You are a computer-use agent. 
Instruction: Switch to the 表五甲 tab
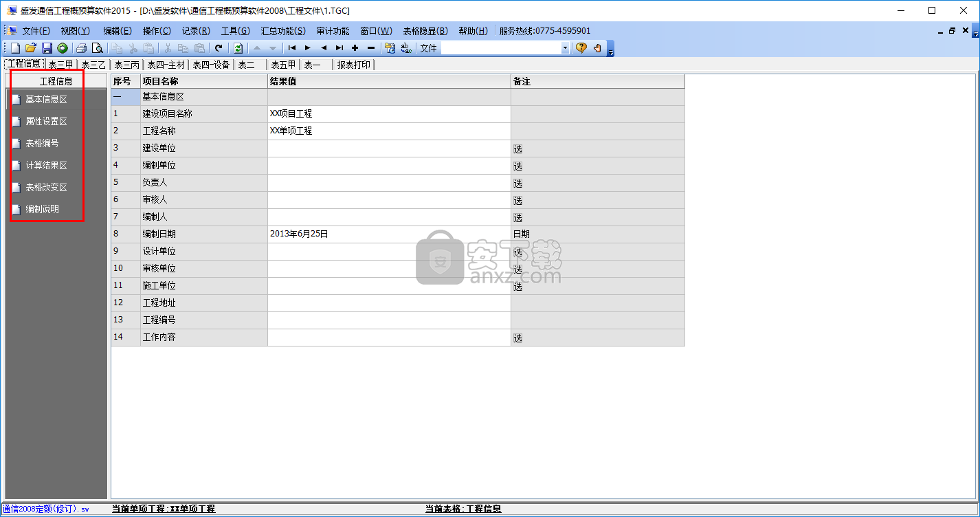283,65
